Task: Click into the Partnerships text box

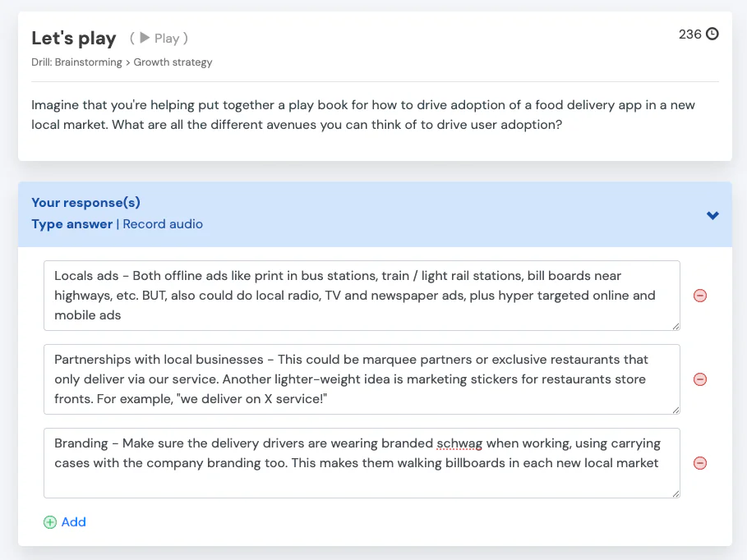Action: [362, 379]
